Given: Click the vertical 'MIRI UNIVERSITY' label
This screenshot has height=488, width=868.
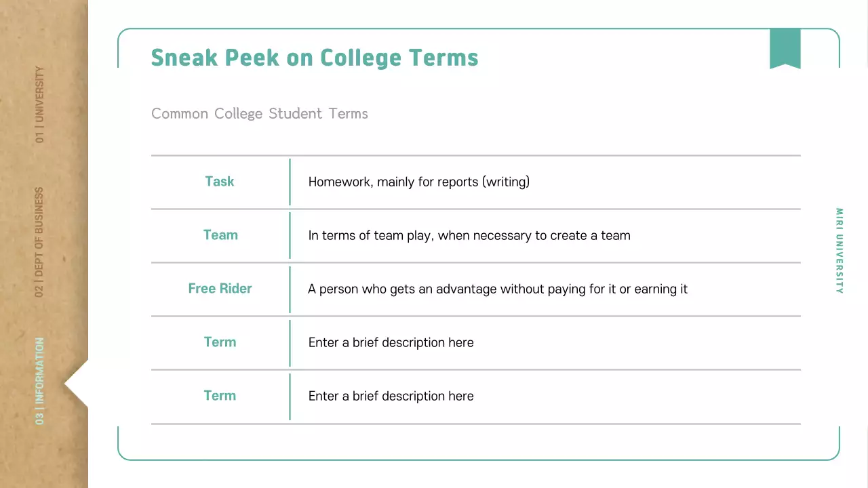Looking at the screenshot, I should pyautogui.click(x=840, y=251).
